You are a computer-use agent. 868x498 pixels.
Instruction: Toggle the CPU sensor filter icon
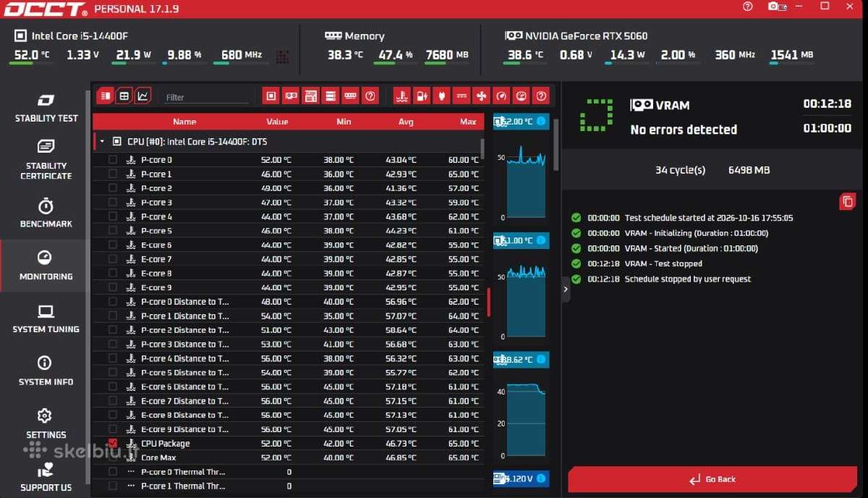tap(271, 96)
